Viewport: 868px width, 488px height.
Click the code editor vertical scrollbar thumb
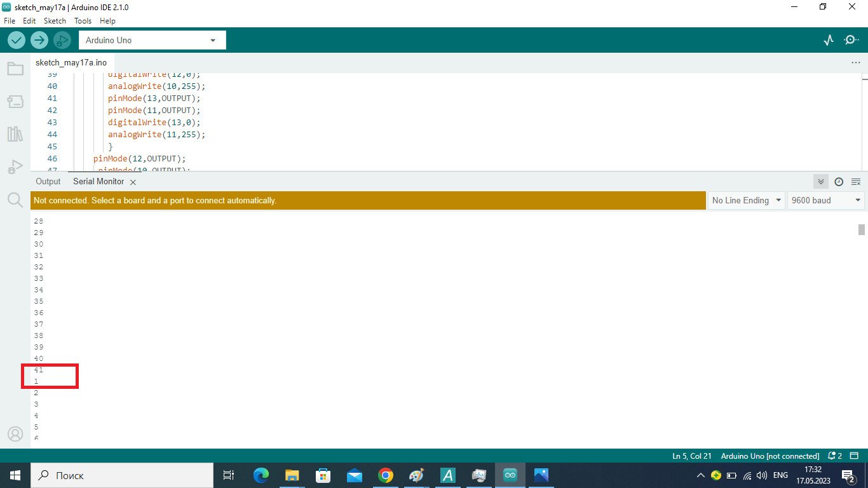(x=865, y=79)
